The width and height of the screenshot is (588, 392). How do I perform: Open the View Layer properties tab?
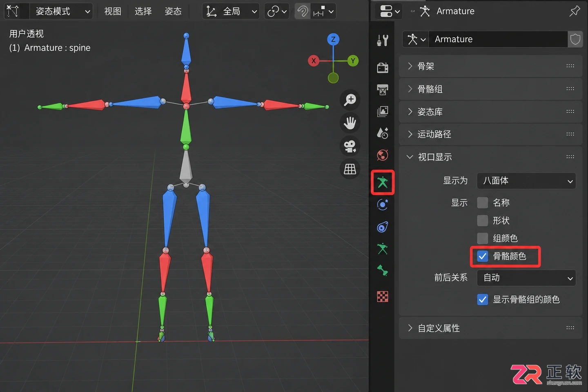tap(383, 111)
